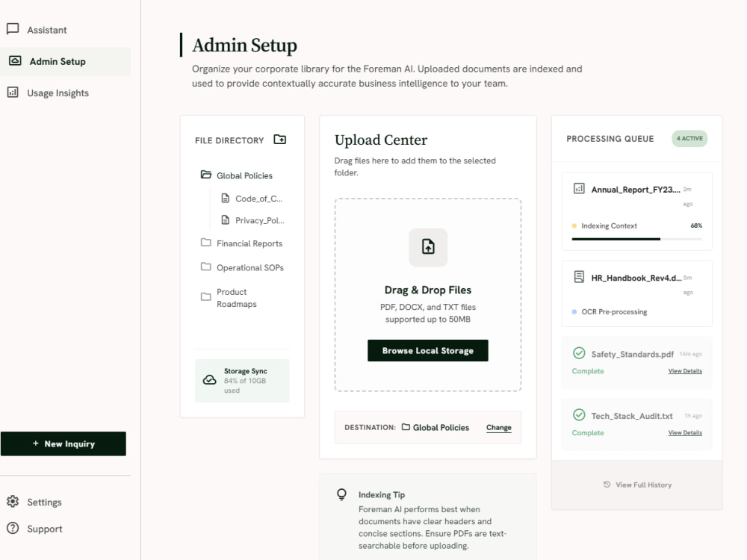Click the Annual_Report chart file icon
The image size is (747, 560).
coord(579,189)
